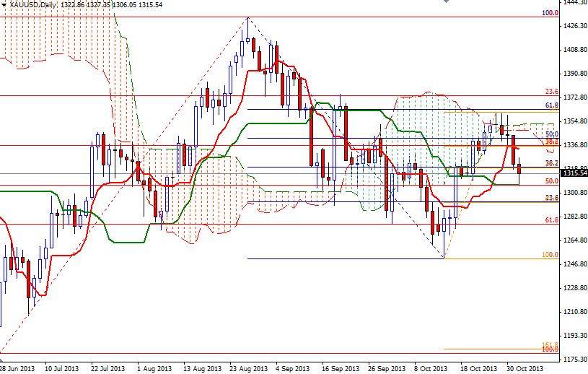Viewport: 588px width, 374px height.
Task: Click the 1372.80 label on the price axis
Action: click(x=575, y=97)
